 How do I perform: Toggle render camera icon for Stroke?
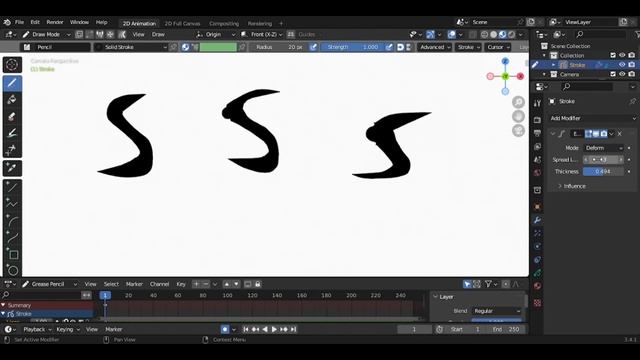(631, 64)
